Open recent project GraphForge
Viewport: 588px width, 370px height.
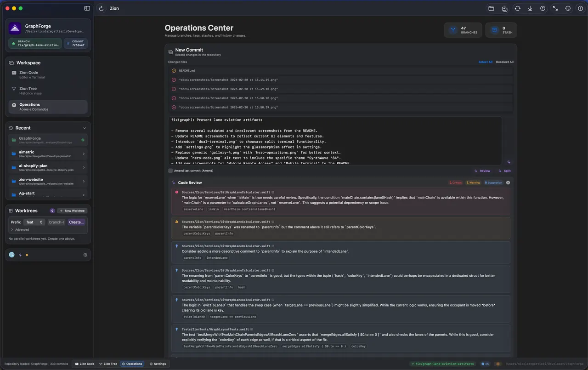[x=48, y=140]
